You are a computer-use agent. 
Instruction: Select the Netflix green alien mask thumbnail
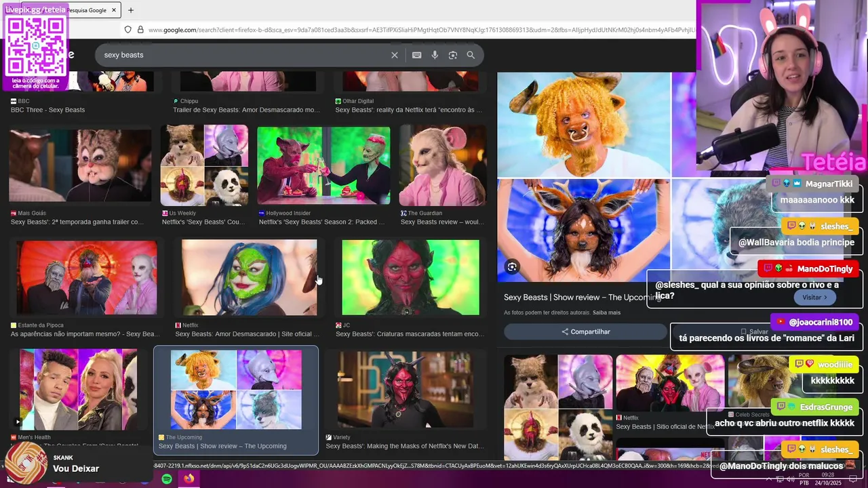point(249,277)
